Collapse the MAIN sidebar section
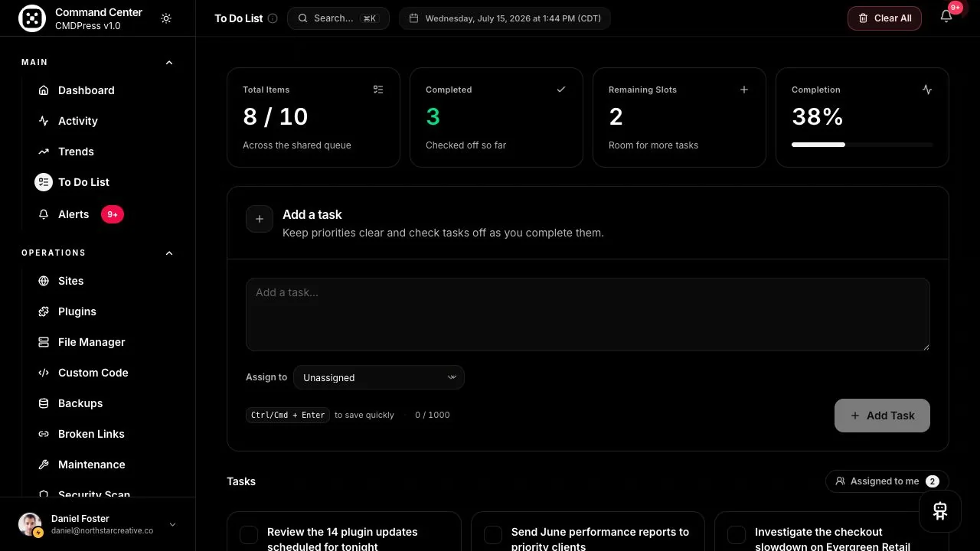 pyautogui.click(x=169, y=63)
